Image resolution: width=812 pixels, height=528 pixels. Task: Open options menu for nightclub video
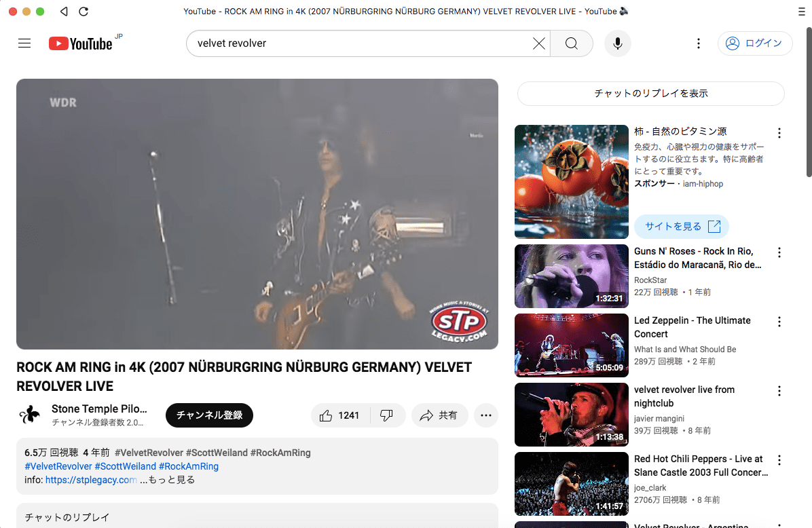click(779, 392)
